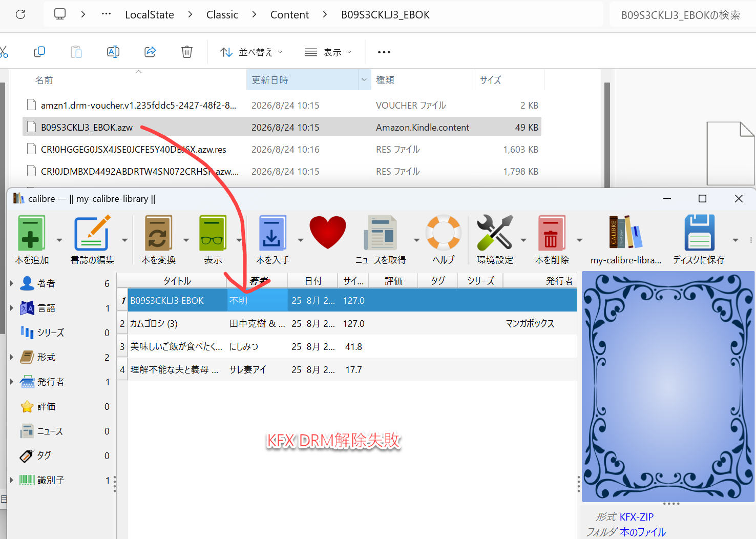Open the 本を変換 dropdown arrow
Viewport: 756px width, 539px height.
[x=186, y=240]
